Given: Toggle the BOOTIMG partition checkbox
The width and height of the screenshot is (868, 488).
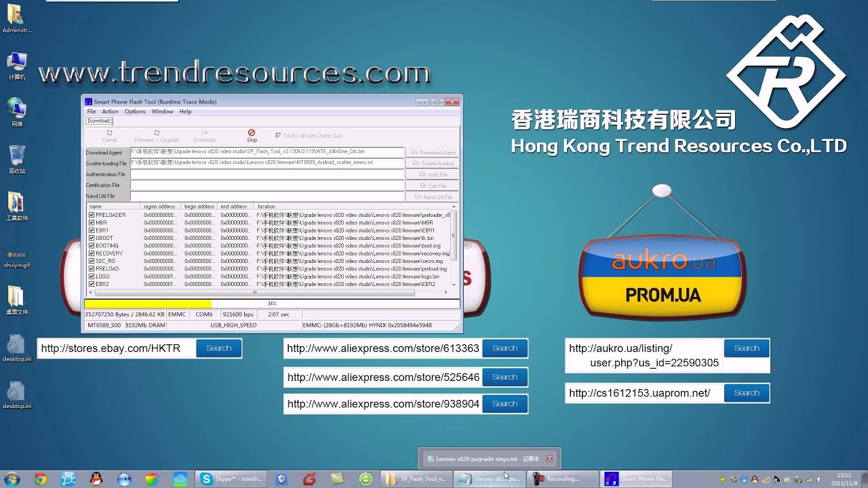Looking at the screenshot, I should click(92, 245).
